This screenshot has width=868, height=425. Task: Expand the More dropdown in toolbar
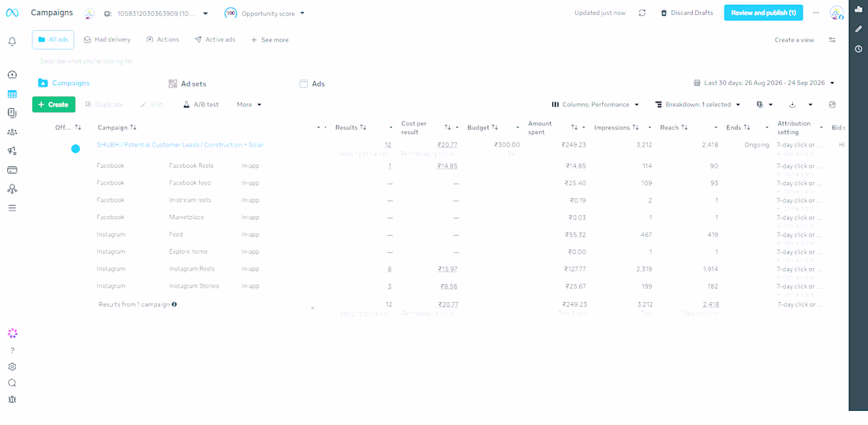(249, 105)
